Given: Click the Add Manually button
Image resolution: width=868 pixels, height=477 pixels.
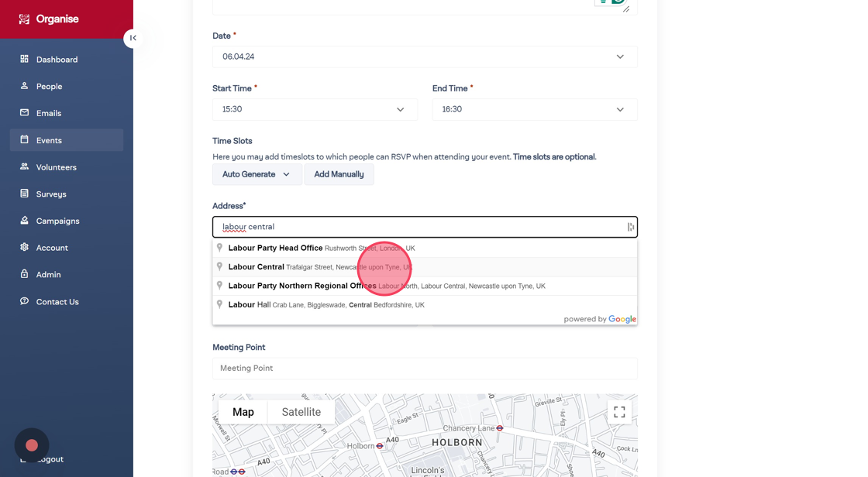Looking at the screenshot, I should [x=339, y=174].
